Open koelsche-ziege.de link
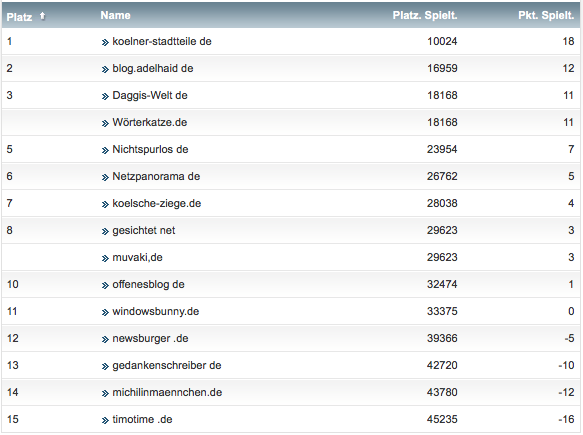The image size is (583, 435). [157, 203]
